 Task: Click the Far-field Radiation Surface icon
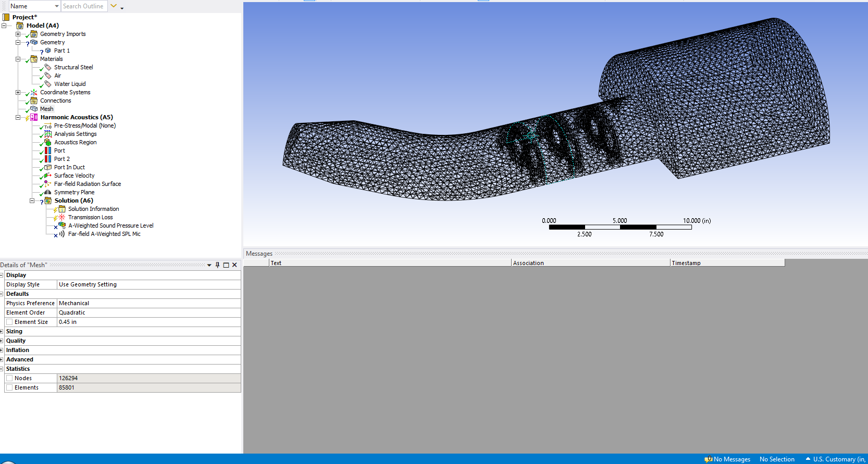[x=48, y=184]
